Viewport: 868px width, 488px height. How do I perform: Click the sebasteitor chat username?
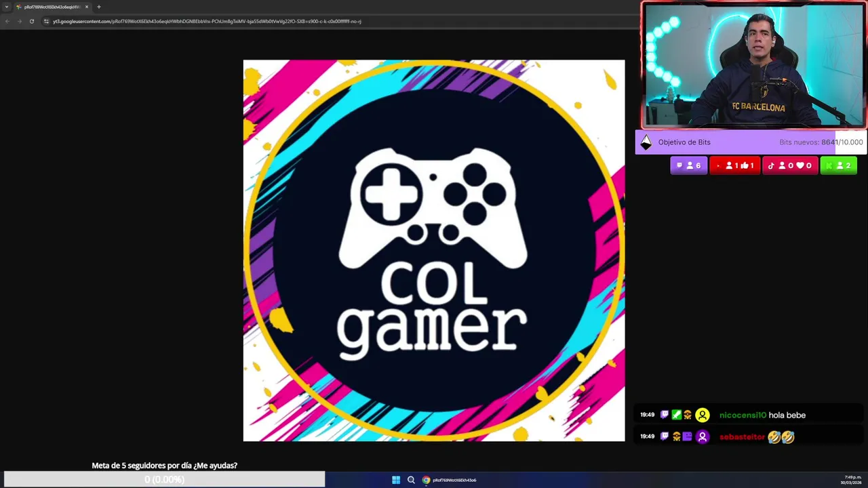click(x=742, y=436)
